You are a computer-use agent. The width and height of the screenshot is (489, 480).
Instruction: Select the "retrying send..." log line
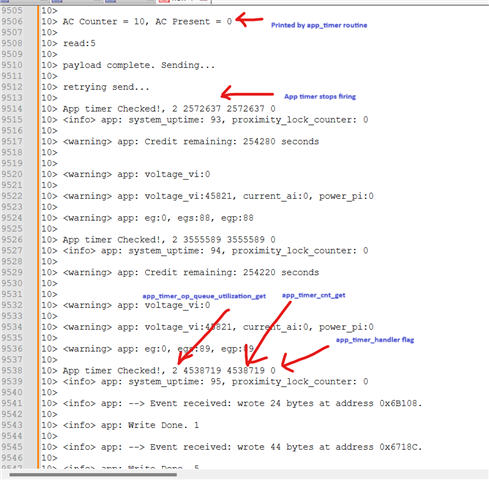106,87
